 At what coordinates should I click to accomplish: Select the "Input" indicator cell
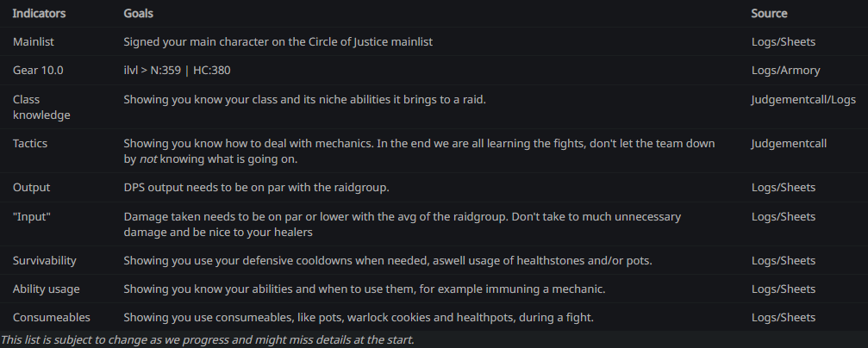tap(32, 216)
